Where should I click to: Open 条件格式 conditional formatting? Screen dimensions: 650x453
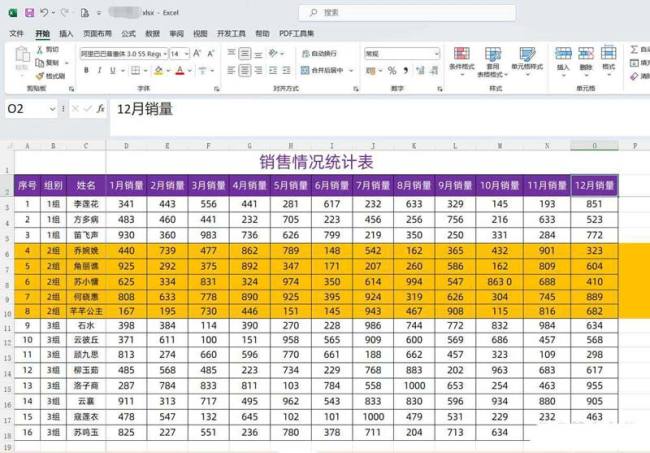tap(461, 61)
